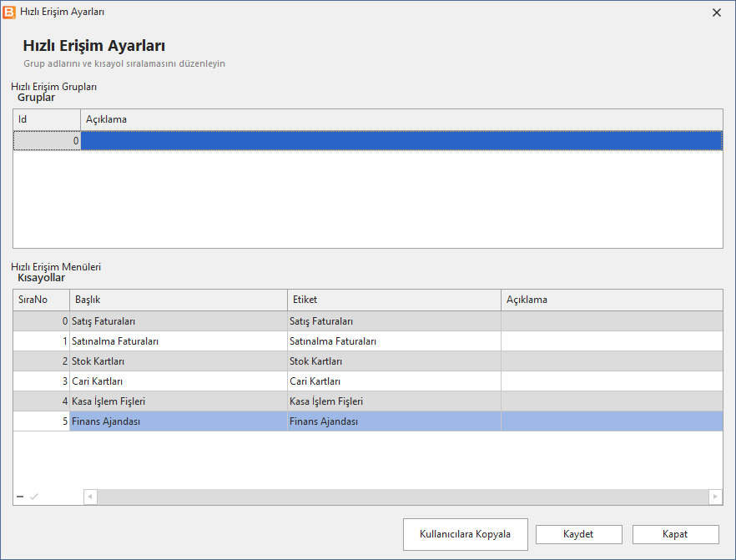The image size is (736, 560).
Task: Click the delete row minus icon
Action: point(20,497)
